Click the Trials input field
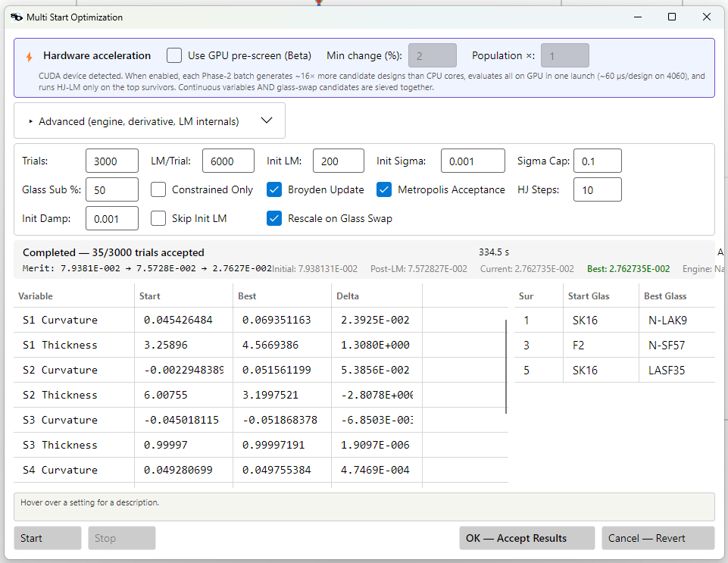The image size is (728, 563). pyautogui.click(x=112, y=161)
